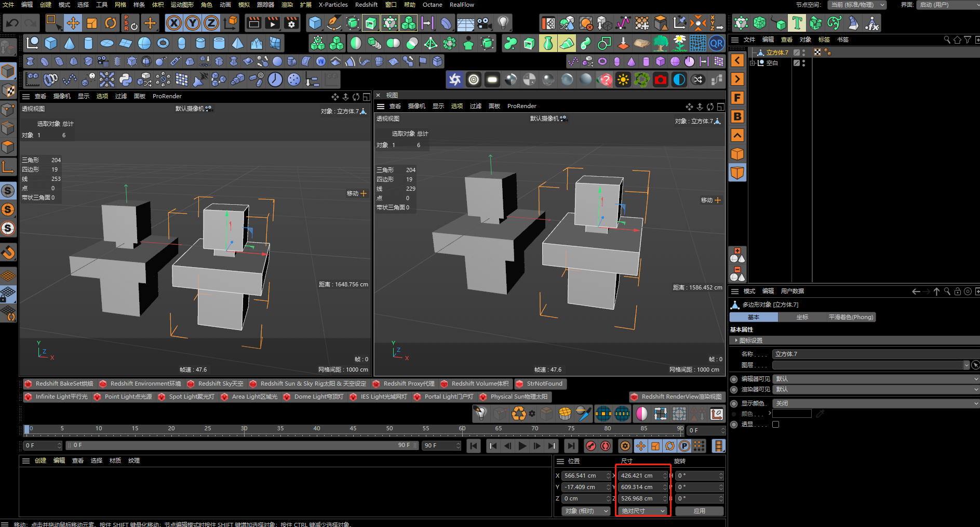
Task: Toggle the Y axis lock
Action: [193, 23]
